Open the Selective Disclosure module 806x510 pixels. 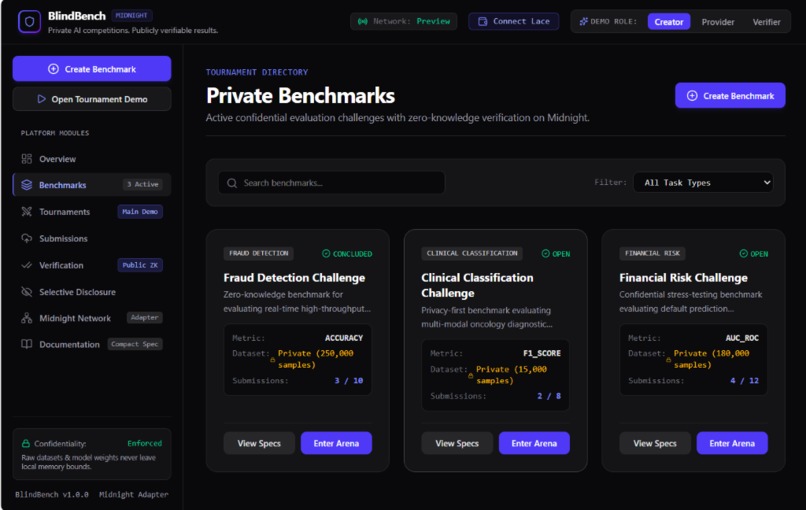pos(91,292)
